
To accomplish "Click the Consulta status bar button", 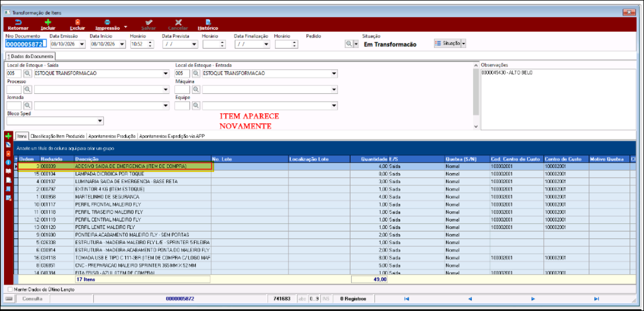I will (x=32, y=299).
